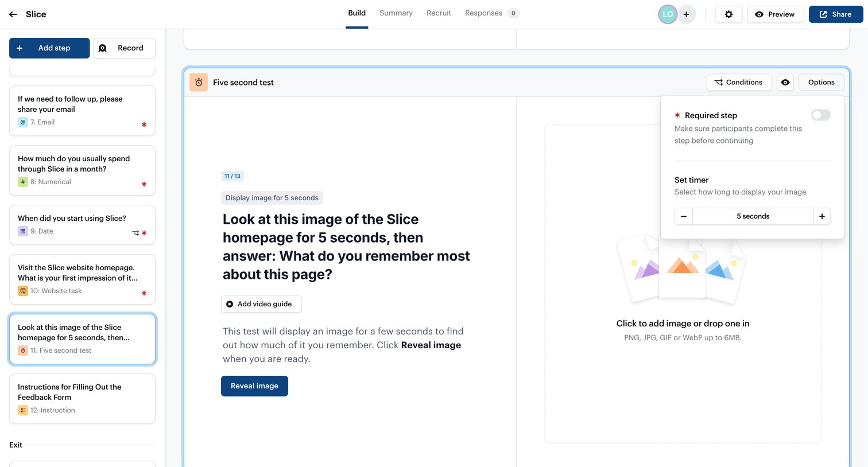The height and width of the screenshot is (467, 868).
Task: Click the five second test icon in sidebar
Action: coord(23,351)
